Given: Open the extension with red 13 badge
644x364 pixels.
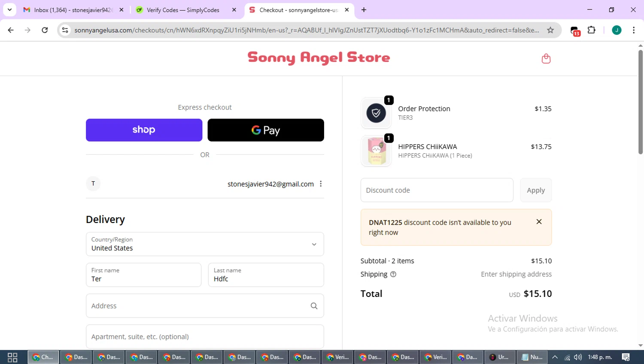Looking at the screenshot, I should (x=575, y=31).
